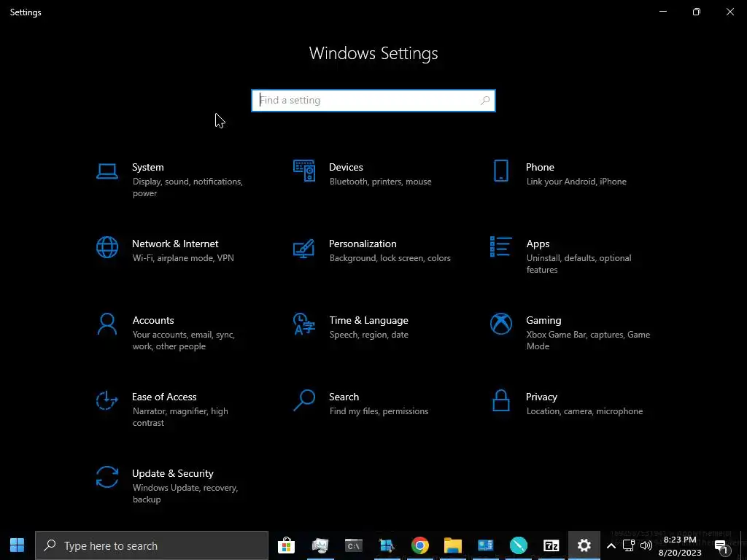Click the Network & Internet globe icon

click(x=107, y=248)
